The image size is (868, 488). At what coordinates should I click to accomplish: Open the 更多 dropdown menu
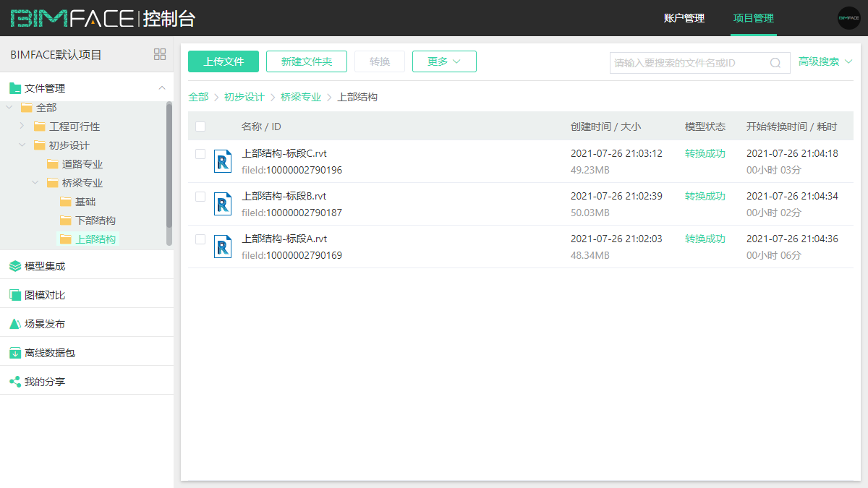444,61
